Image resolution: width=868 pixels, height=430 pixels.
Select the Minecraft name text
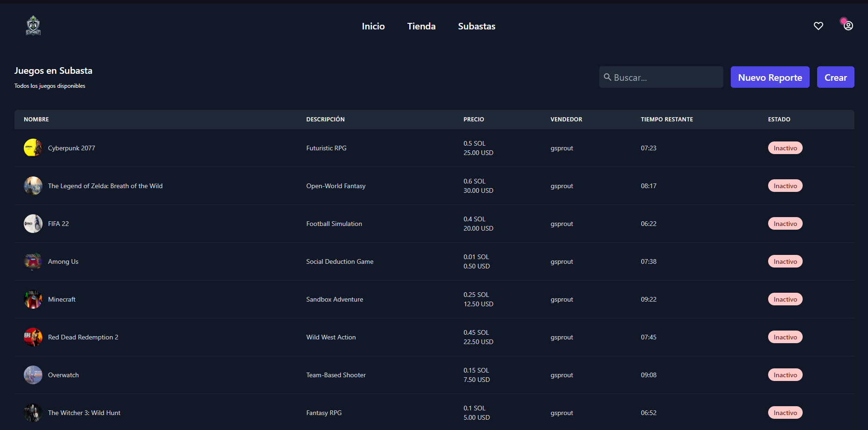pos(62,299)
